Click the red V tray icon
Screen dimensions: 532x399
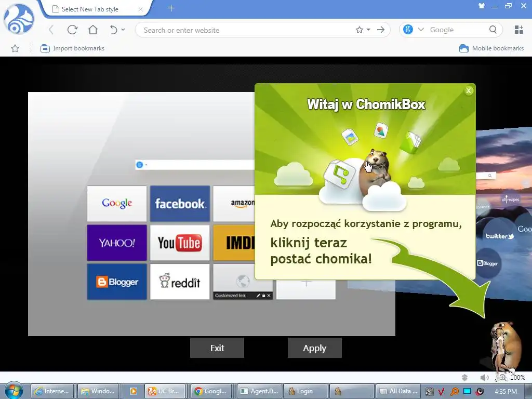point(441,392)
